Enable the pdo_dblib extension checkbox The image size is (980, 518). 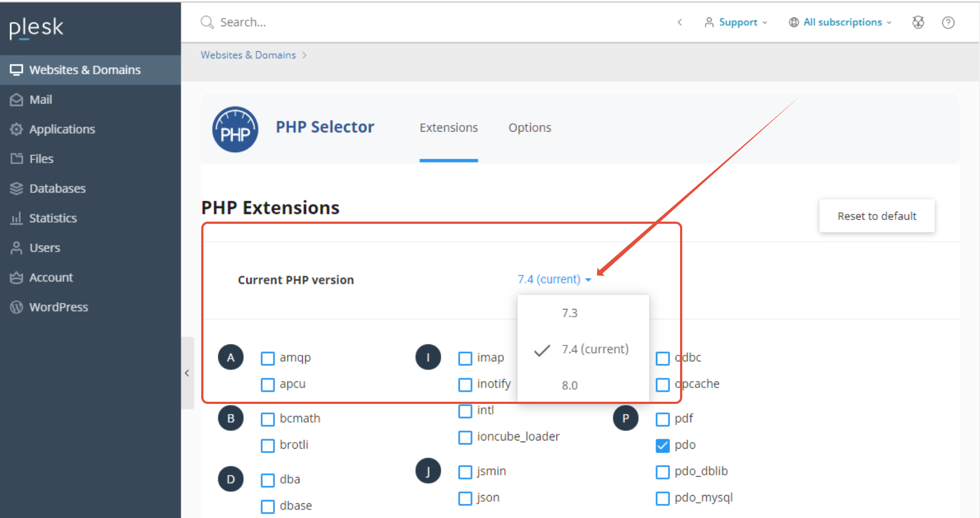pos(663,472)
